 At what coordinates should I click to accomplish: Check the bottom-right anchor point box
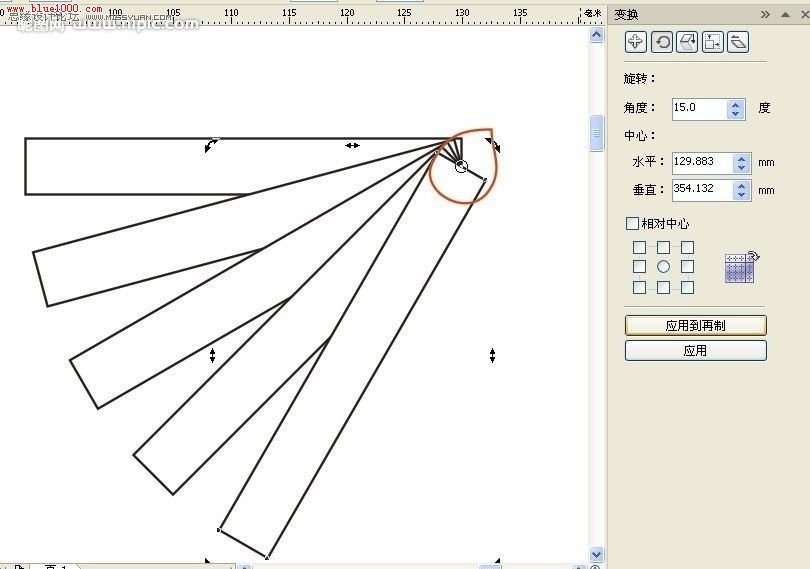click(x=687, y=288)
